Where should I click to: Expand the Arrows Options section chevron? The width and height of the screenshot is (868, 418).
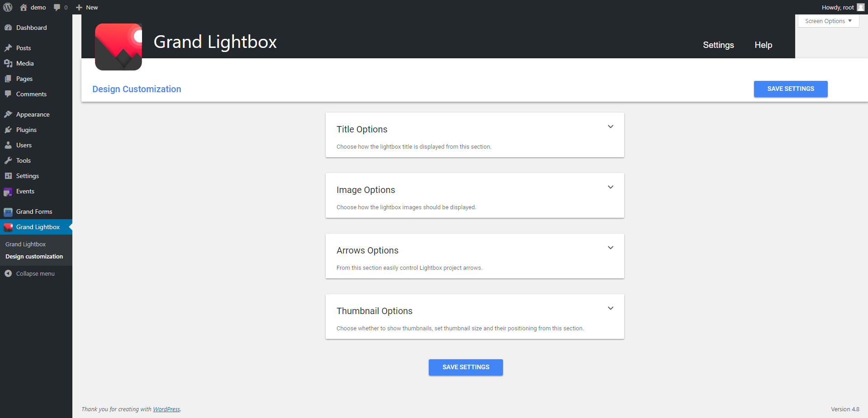(610, 248)
